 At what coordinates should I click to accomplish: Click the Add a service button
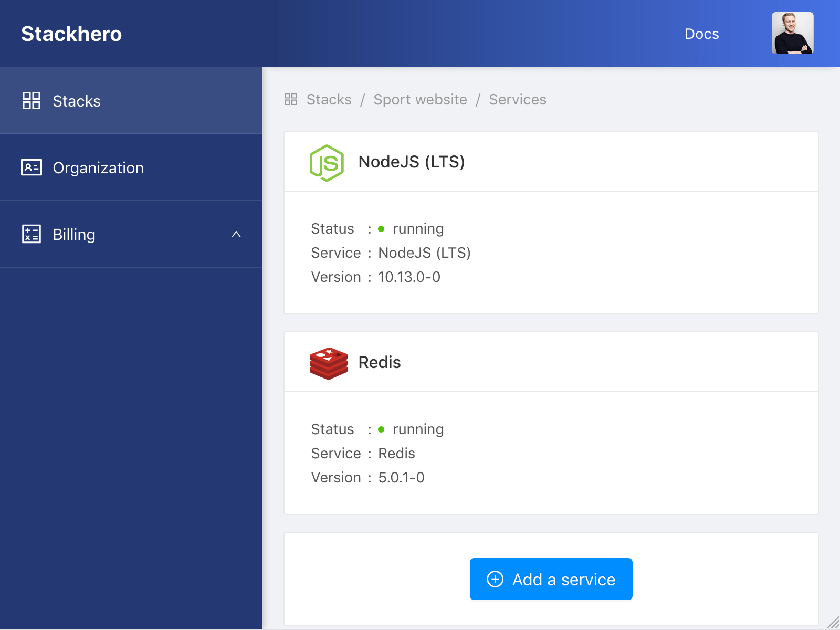pos(551,579)
